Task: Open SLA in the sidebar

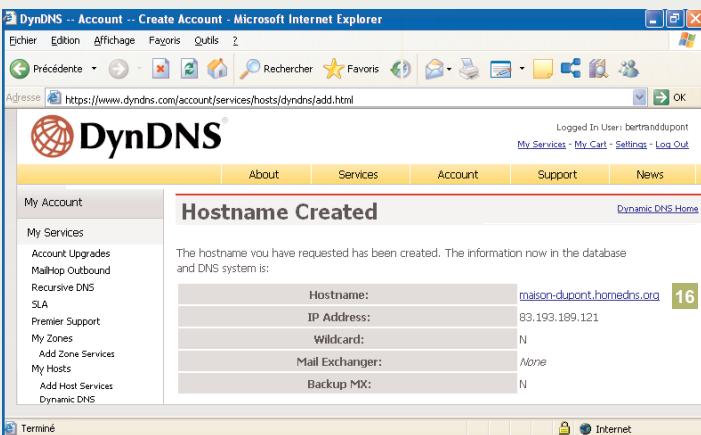Action: (x=39, y=304)
